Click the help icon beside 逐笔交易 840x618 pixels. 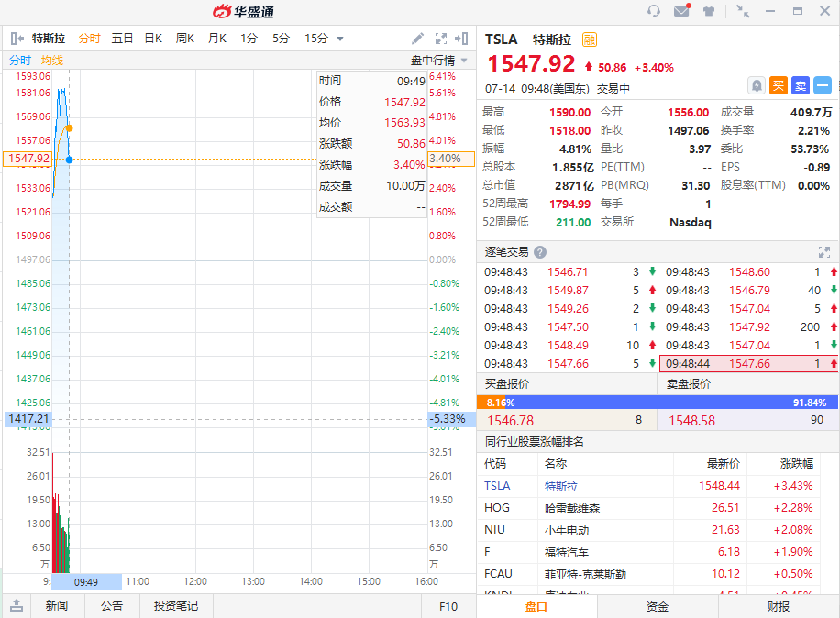click(x=540, y=252)
